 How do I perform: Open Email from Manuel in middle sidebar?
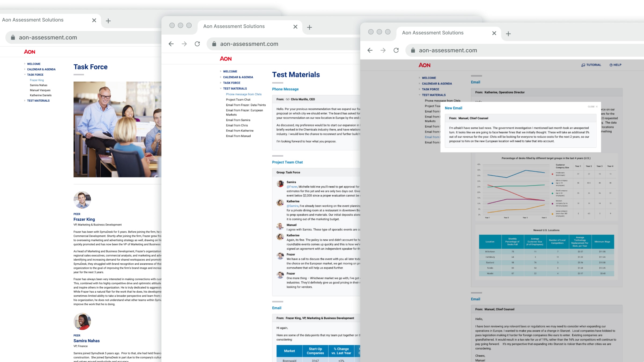click(x=238, y=136)
